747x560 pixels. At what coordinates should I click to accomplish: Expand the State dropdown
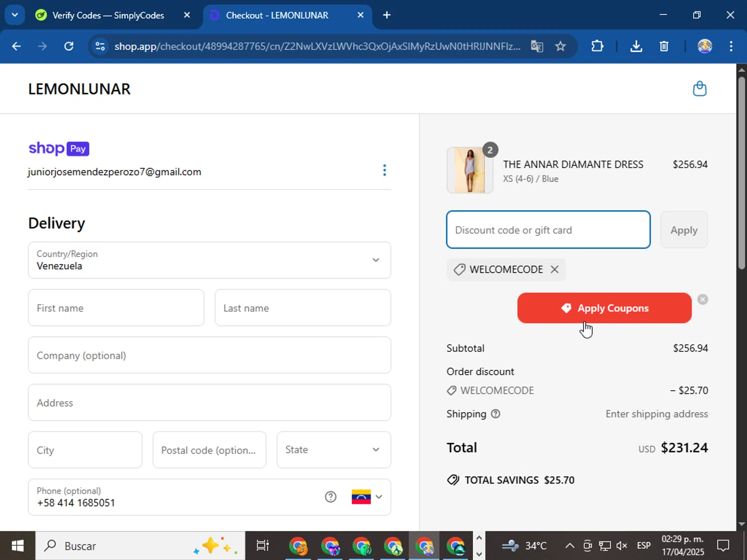pos(334,449)
